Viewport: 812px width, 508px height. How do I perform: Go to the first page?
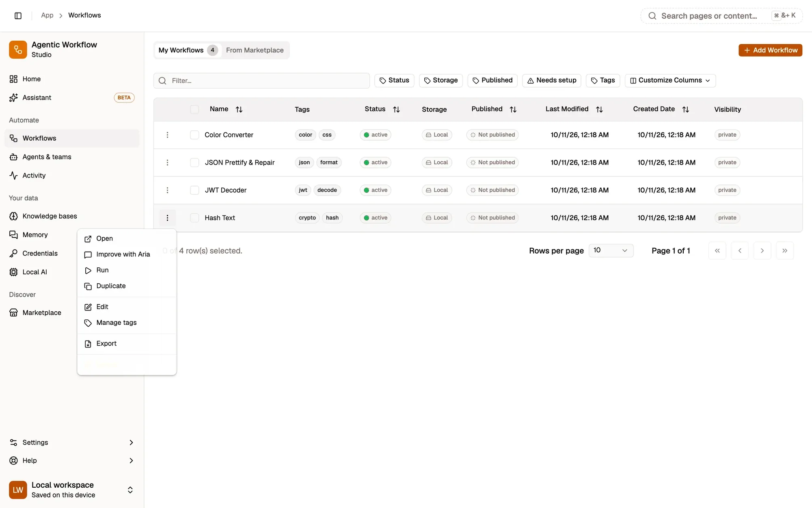coord(717,251)
